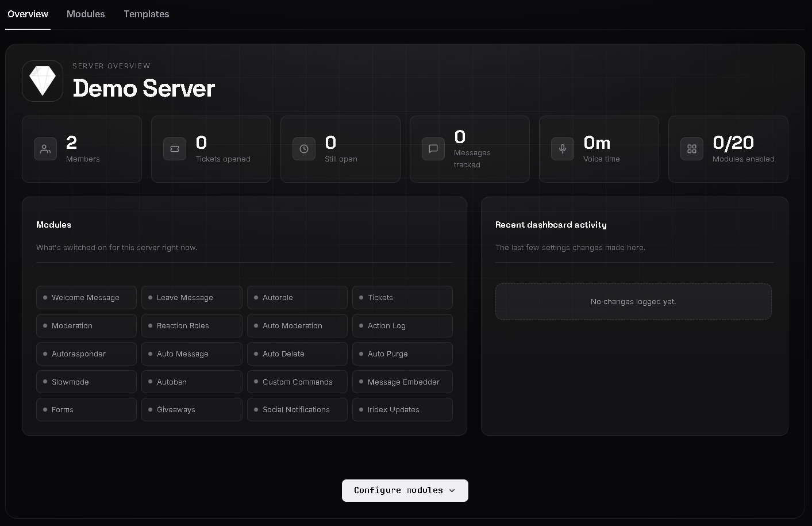Image resolution: width=812 pixels, height=526 pixels.
Task: Open the Action Log module
Action: (x=402, y=325)
